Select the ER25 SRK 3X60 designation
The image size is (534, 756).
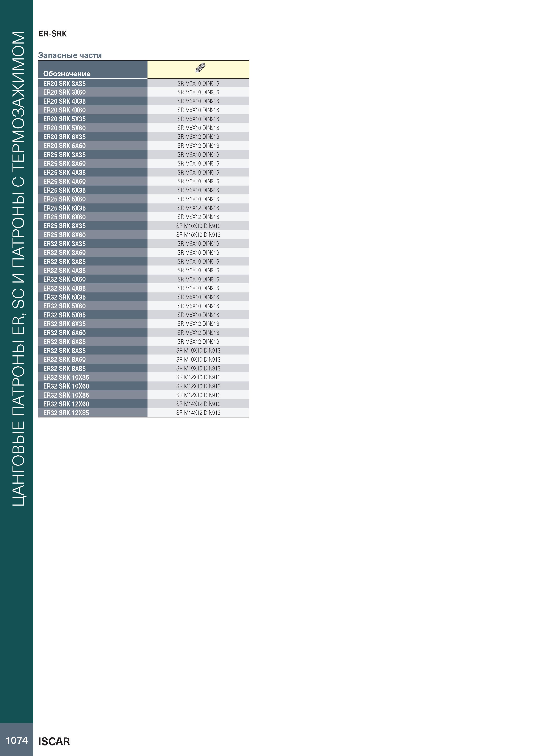pos(64,164)
